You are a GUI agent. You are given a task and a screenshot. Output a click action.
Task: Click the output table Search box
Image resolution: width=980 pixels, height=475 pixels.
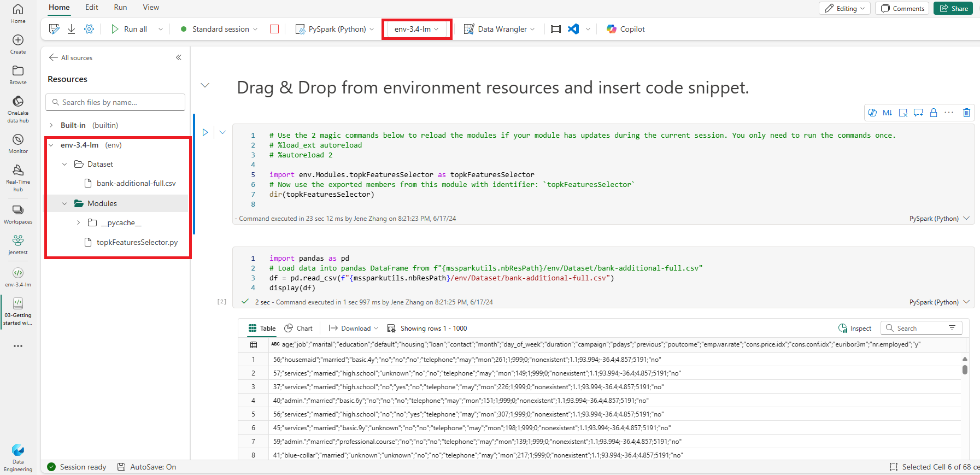(x=921, y=328)
